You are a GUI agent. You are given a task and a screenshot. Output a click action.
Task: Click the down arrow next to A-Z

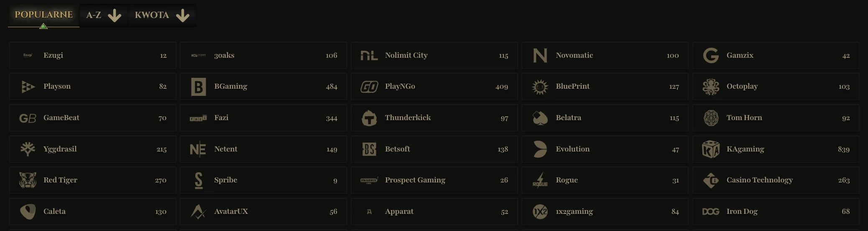point(114,16)
